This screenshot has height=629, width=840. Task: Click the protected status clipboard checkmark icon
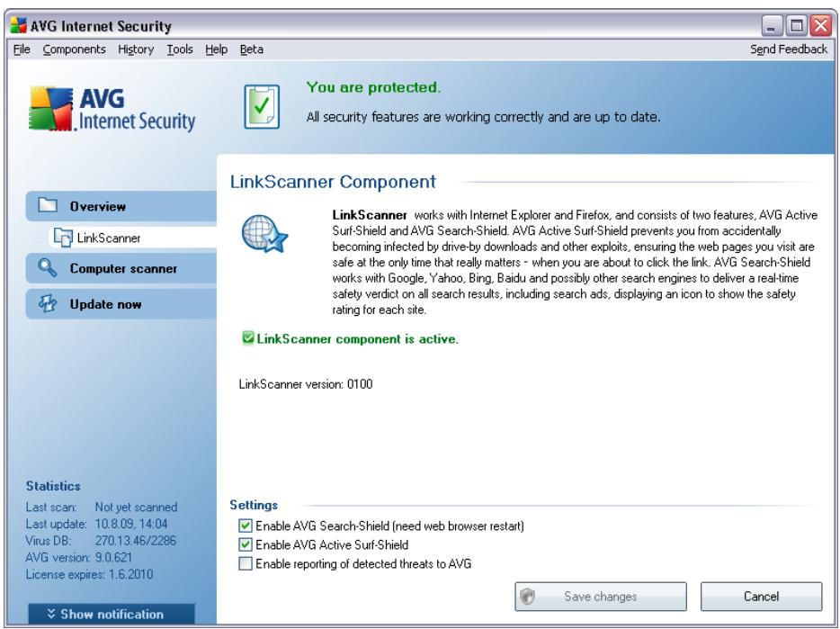click(x=262, y=106)
